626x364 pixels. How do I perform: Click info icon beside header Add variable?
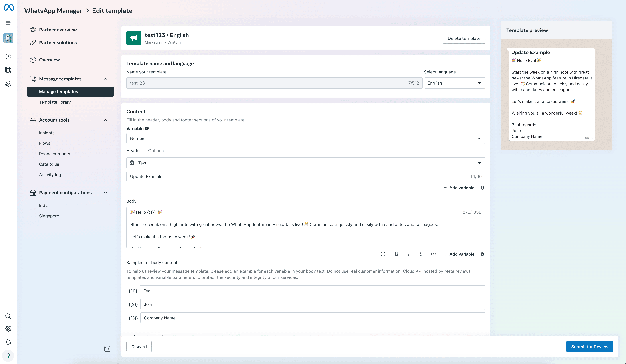[x=482, y=188]
